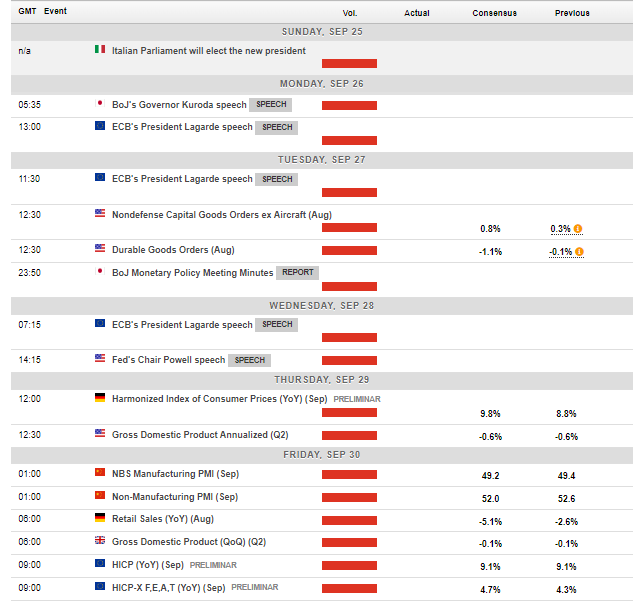The width and height of the screenshot is (641, 609).
Task: Click SPEECH tag on Powell speech
Action: click(250, 360)
